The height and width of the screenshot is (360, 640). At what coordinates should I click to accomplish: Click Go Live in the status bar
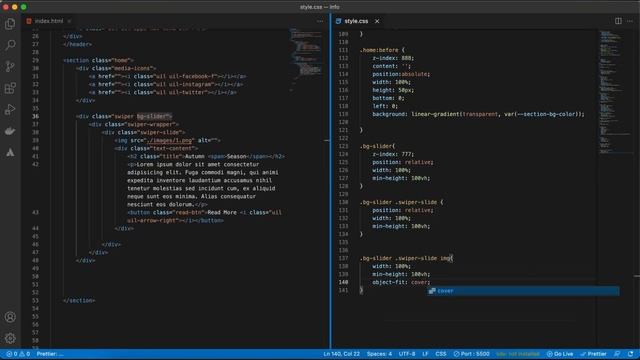[560, 354]
